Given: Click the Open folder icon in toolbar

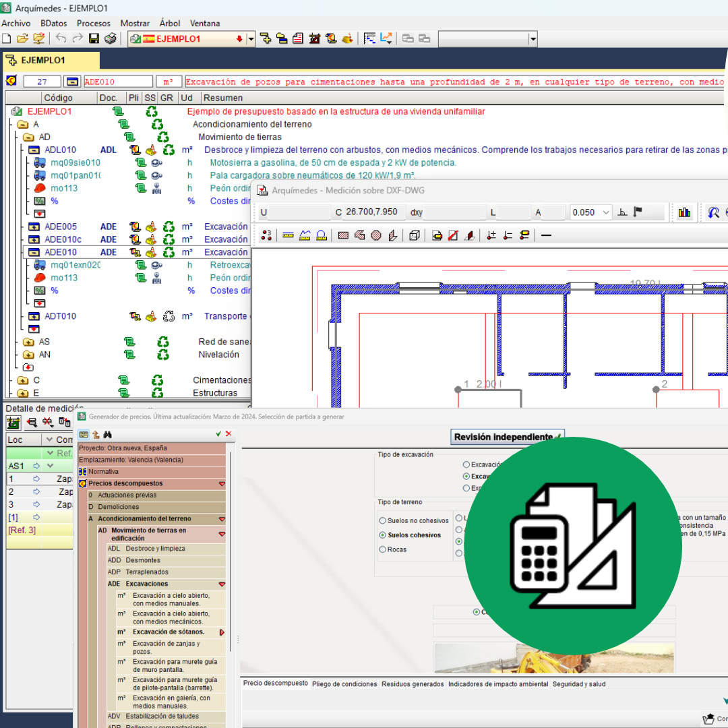Looking at the screenshot, I should [22, 38].
